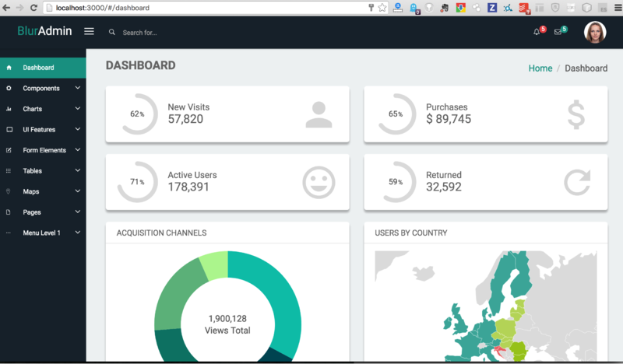Screen dimensions: 623x364
Task: Click the Returned refresh arrow icon
Action: point(576,182)
